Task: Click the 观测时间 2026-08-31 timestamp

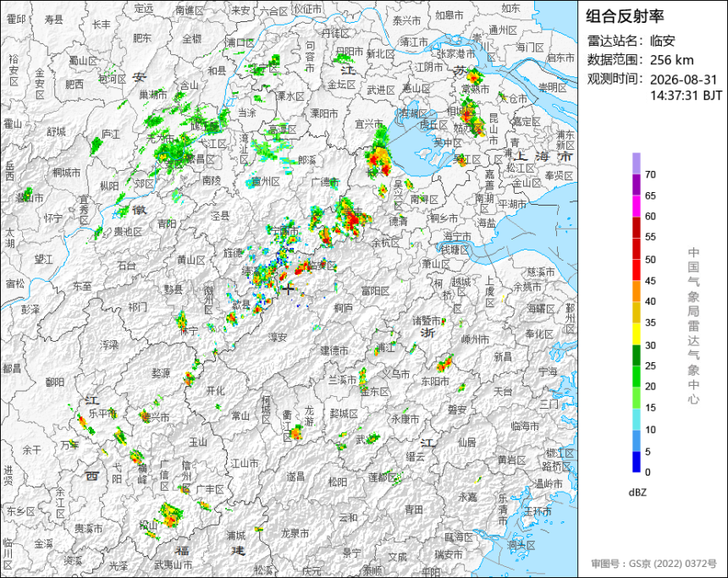Action: [654, 87]
